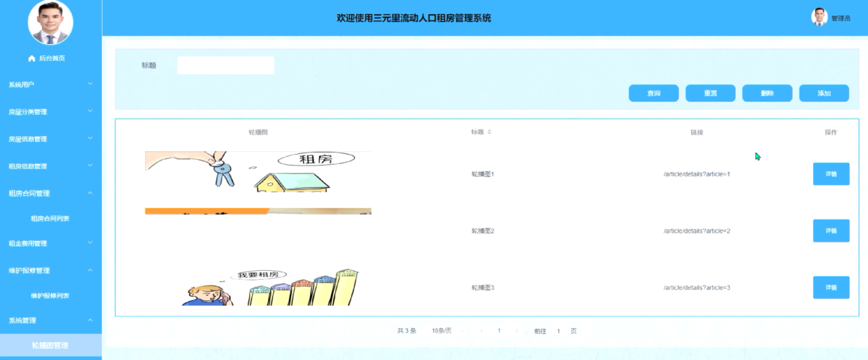Open the 维护报修列表 submenu item
This screenshot has width=868, height=360.
coord(50,296)
